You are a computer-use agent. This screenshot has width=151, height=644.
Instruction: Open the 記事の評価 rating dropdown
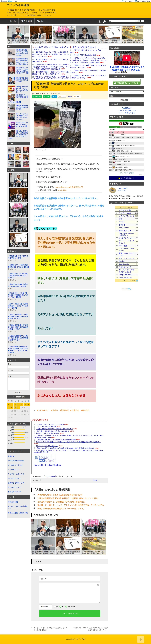tap(46, 606)
